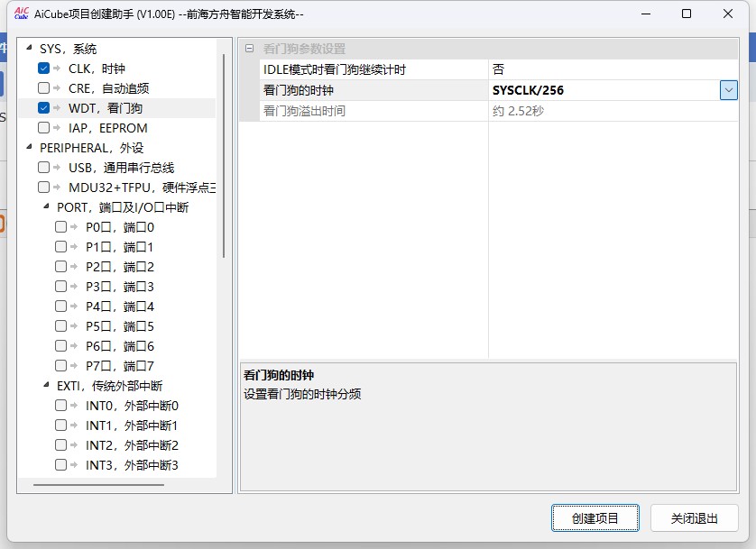Screen dimensions: 756x549
Task: Select the P0口，端口0 tree item
Action: [120, 227]
